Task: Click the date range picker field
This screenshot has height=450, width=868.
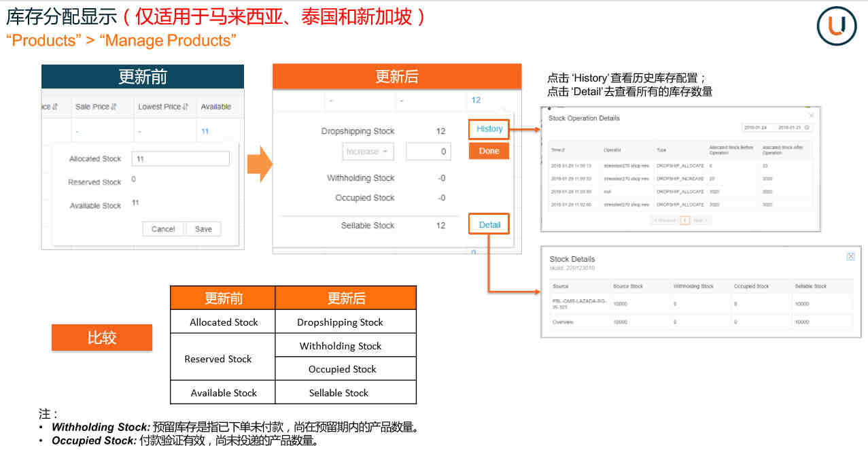Action: [774, 128]
